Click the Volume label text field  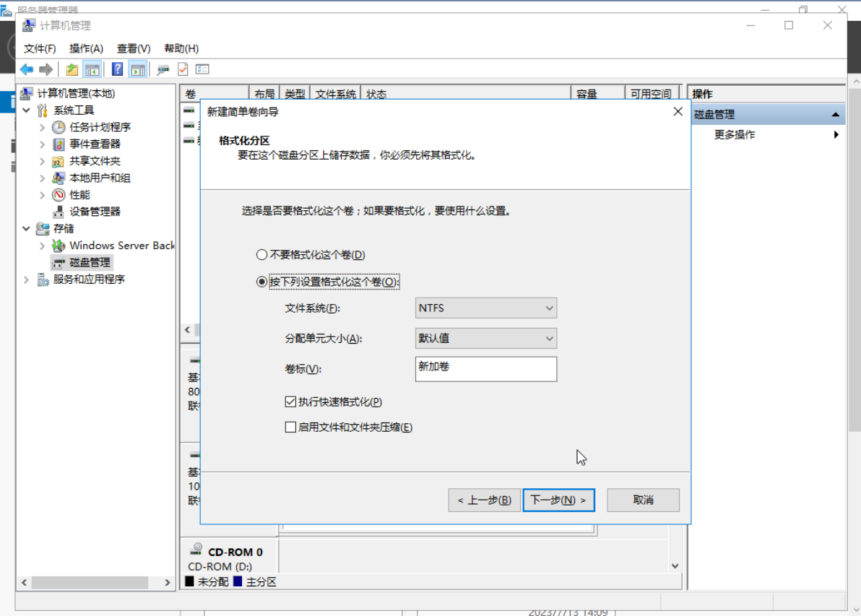(x=486, y=369)
